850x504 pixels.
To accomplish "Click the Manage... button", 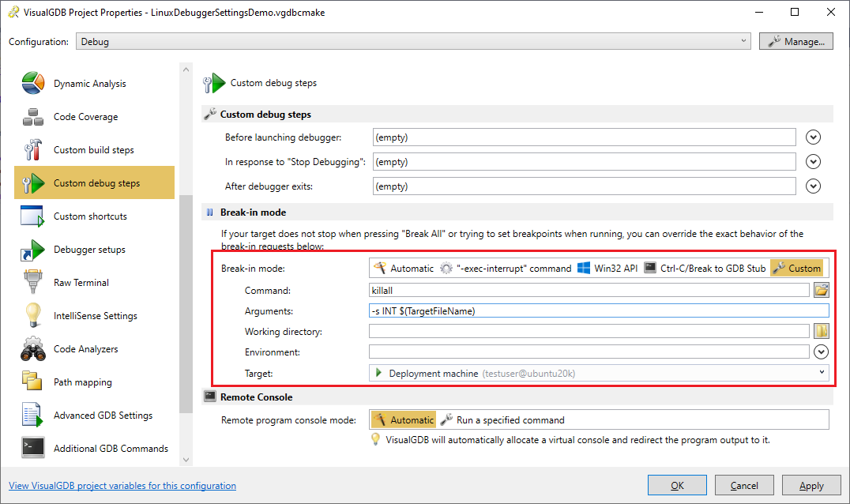I will coord(796,41).
